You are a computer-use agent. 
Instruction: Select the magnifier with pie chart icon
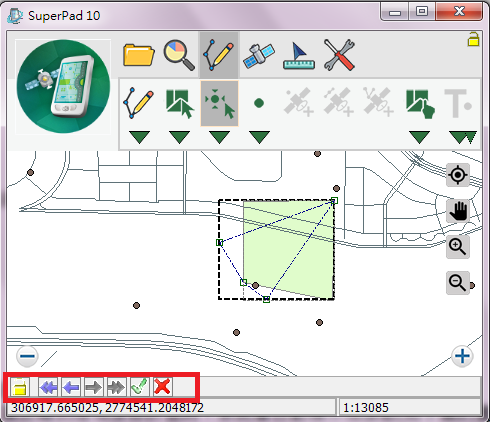coord(179,55)
